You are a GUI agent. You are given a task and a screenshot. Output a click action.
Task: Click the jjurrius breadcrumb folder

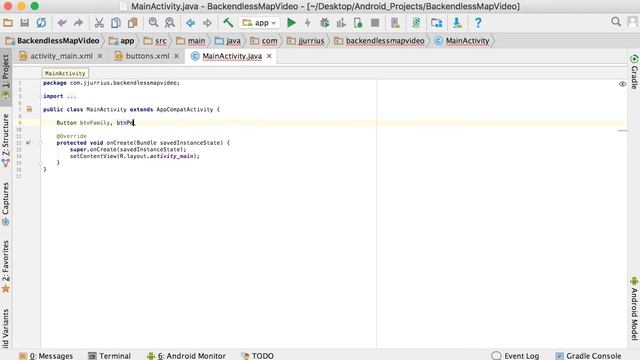pyautogui.click(x=306, y=41)
